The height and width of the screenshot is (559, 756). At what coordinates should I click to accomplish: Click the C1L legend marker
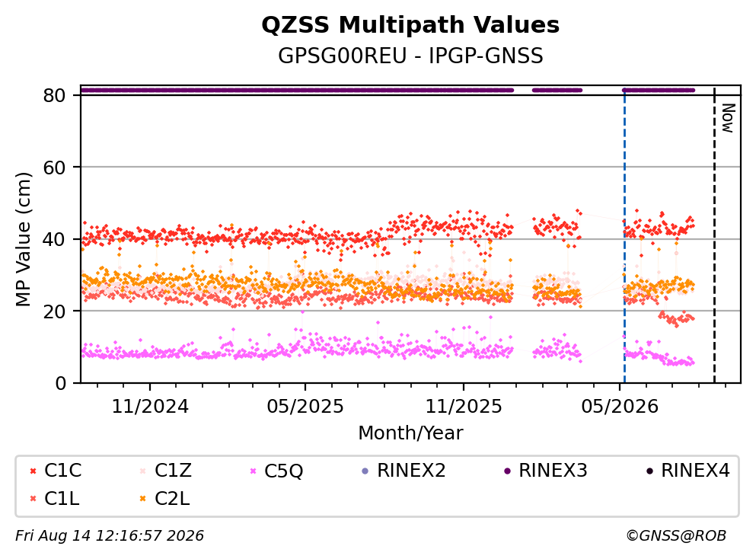33,499
